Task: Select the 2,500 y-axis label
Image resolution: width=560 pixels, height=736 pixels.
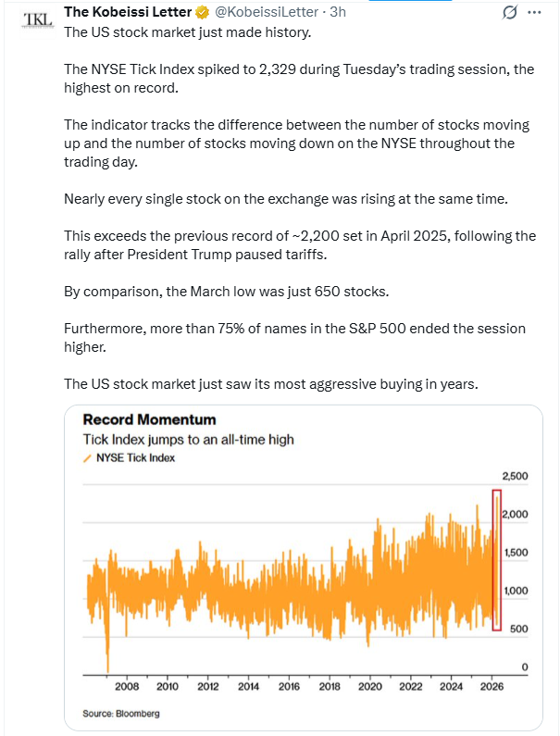Action: pyautogui.click(x=515, y=476)
